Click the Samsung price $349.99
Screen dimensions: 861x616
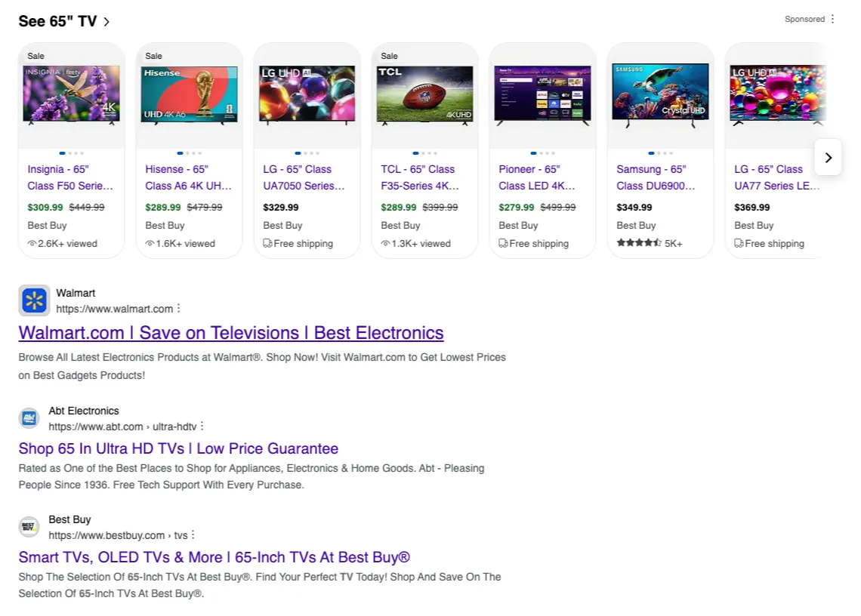(x=634, y=208)
